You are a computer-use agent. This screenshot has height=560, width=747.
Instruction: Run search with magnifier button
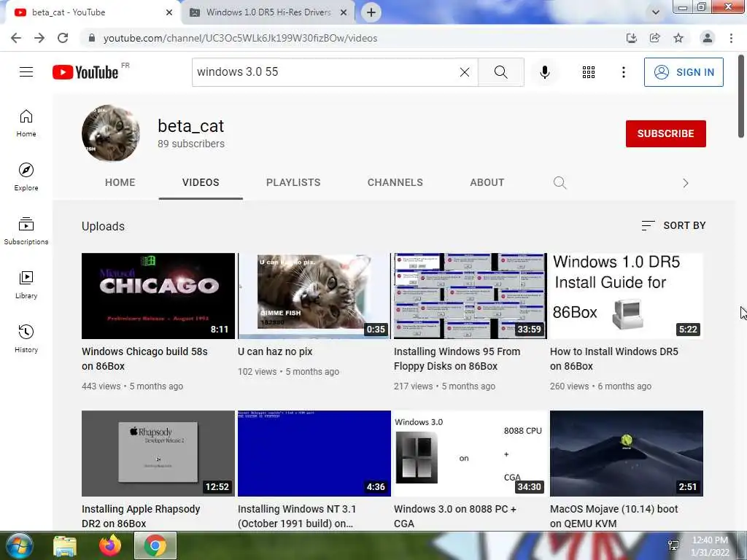click(500, 72)
